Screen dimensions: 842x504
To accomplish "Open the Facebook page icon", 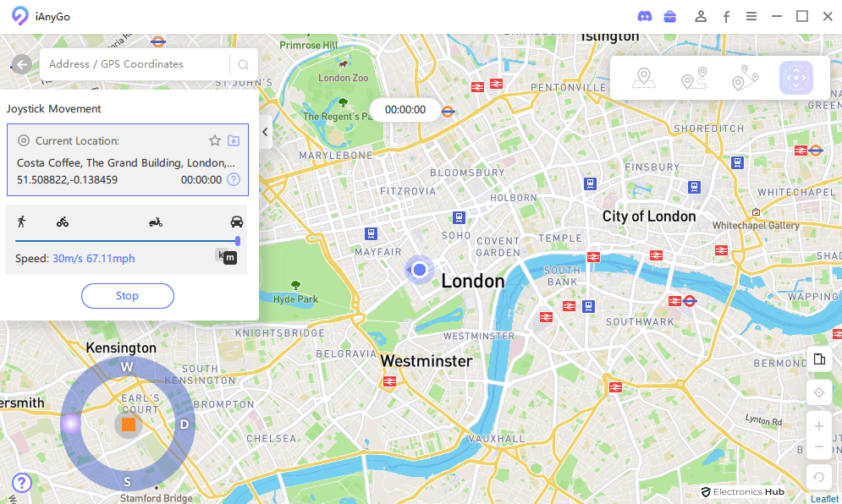I will coord(726,17).
